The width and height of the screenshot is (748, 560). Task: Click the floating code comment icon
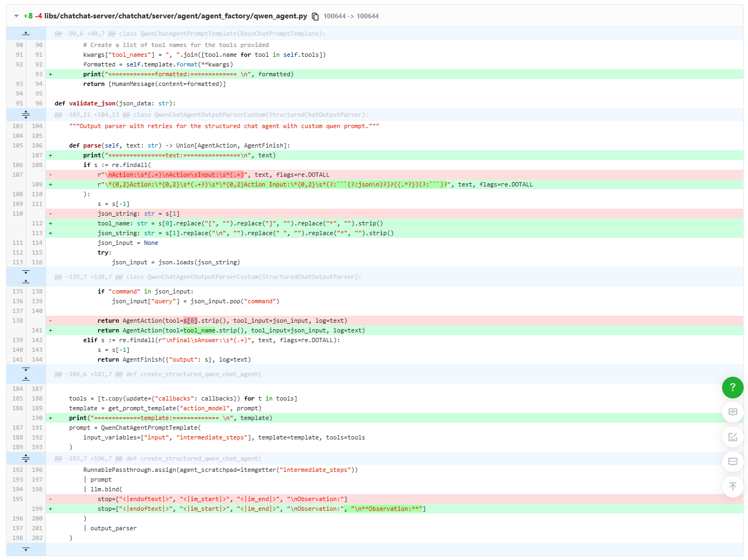tap(732, 412)
